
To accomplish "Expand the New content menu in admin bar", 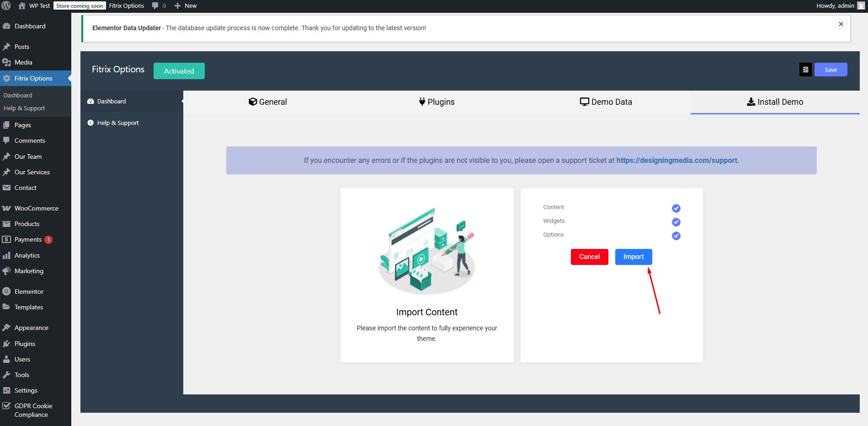I will pyautogui.click(x=186, y=6).
